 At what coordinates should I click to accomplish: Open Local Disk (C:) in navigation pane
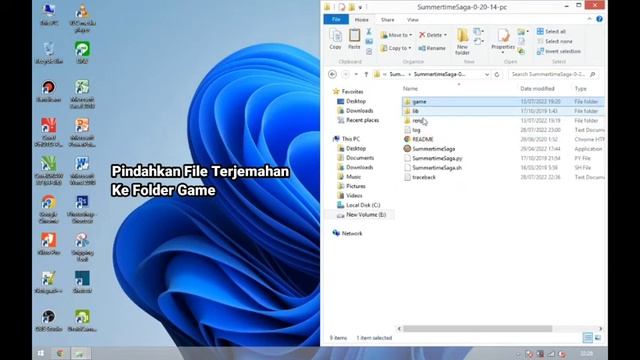pos(358,205)
